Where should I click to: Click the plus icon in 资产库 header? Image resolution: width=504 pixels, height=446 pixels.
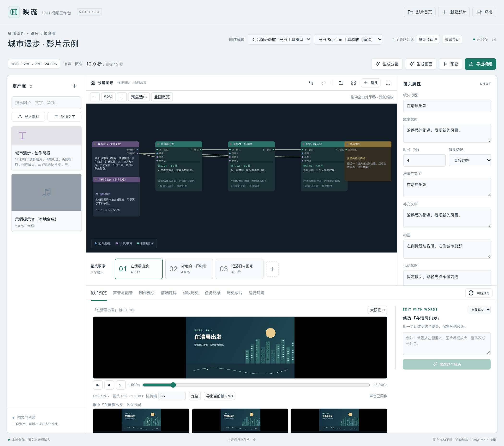point(75,86)
